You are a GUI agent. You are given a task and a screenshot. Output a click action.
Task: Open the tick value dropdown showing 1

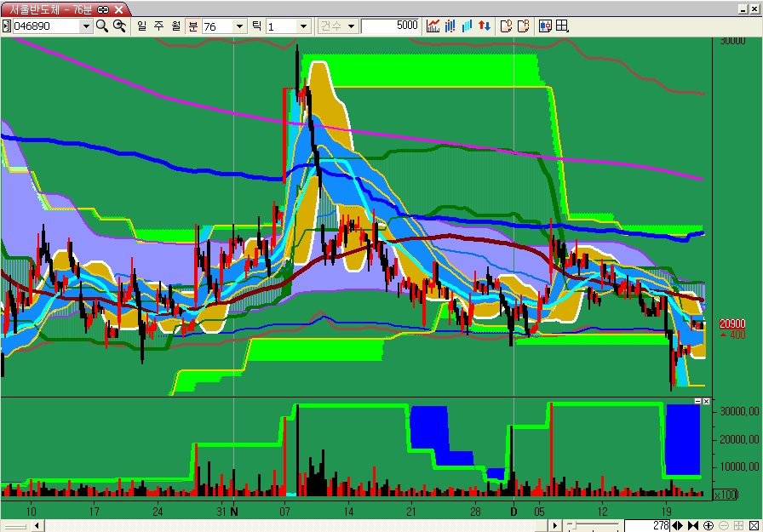pos(302,26)
